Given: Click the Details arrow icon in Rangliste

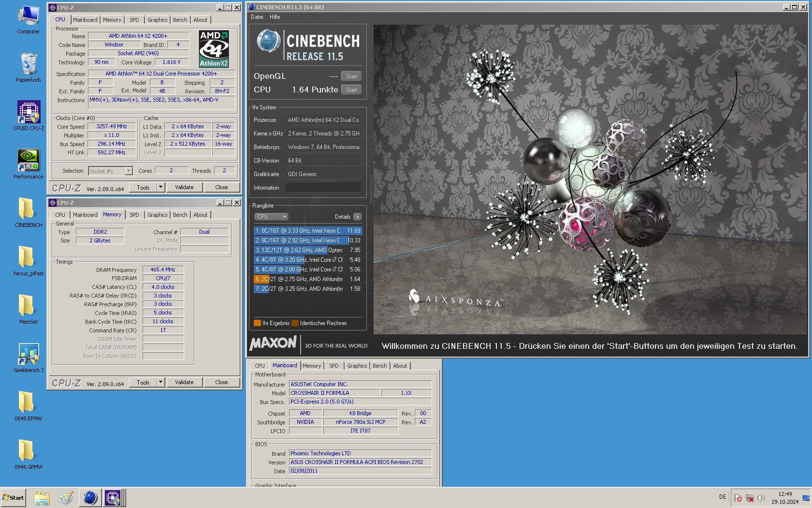Looking at the screenshot, I should click(x=357, y=217).
